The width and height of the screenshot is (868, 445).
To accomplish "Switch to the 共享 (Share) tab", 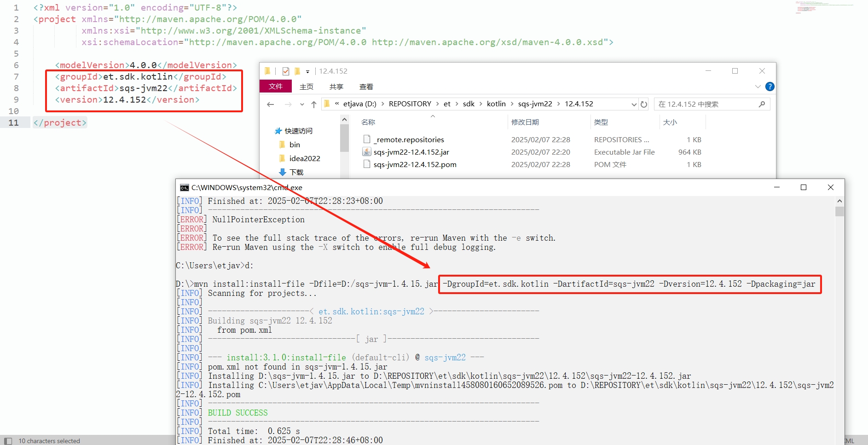I will [x=336, y=87].
